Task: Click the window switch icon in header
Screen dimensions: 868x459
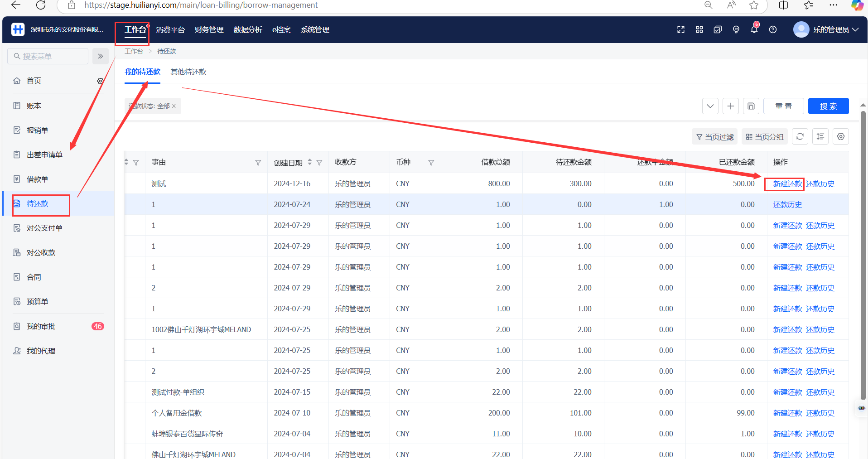Action: pyautogui.click(x=718, y=29)
